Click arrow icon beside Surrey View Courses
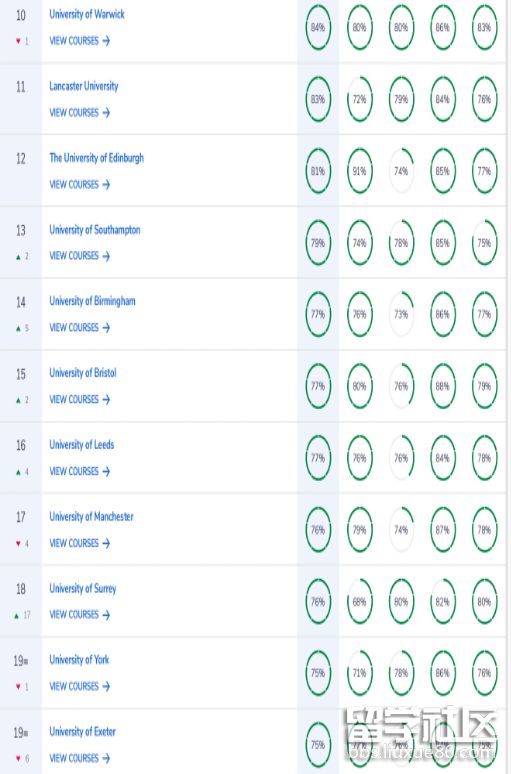Screen dimensions: 511x774 pyautogui.click(x=106, y=615)
